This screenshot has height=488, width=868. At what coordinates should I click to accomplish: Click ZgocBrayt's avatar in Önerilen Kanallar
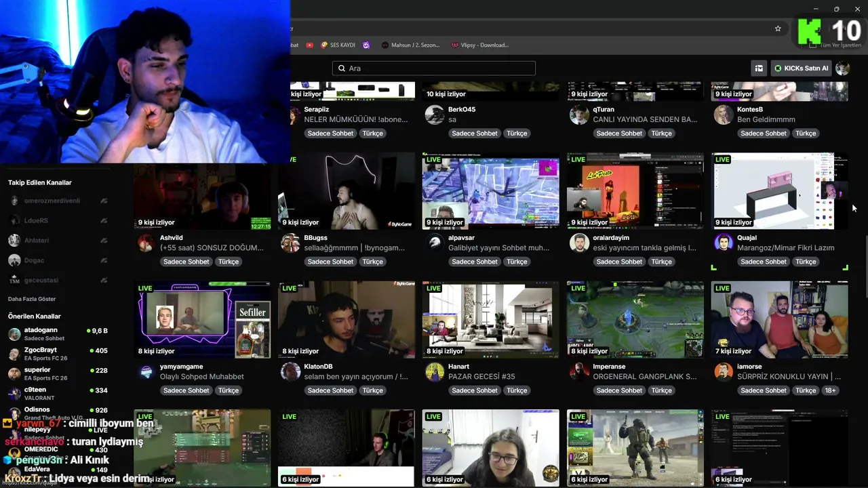click(14, 354)
